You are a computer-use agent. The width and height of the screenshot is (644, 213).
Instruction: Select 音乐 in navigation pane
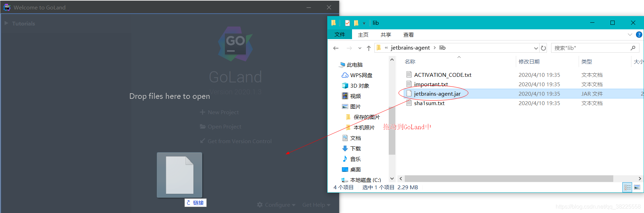tap(351, 159)
